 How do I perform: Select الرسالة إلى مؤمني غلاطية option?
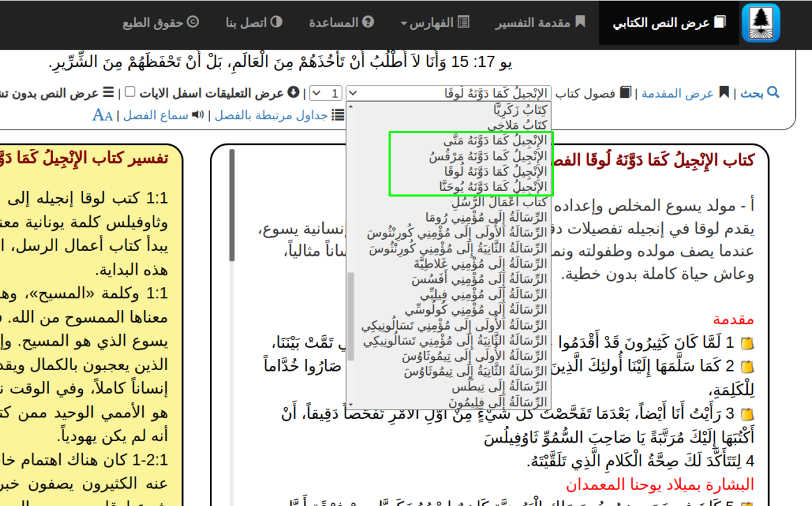coord(480,263)
